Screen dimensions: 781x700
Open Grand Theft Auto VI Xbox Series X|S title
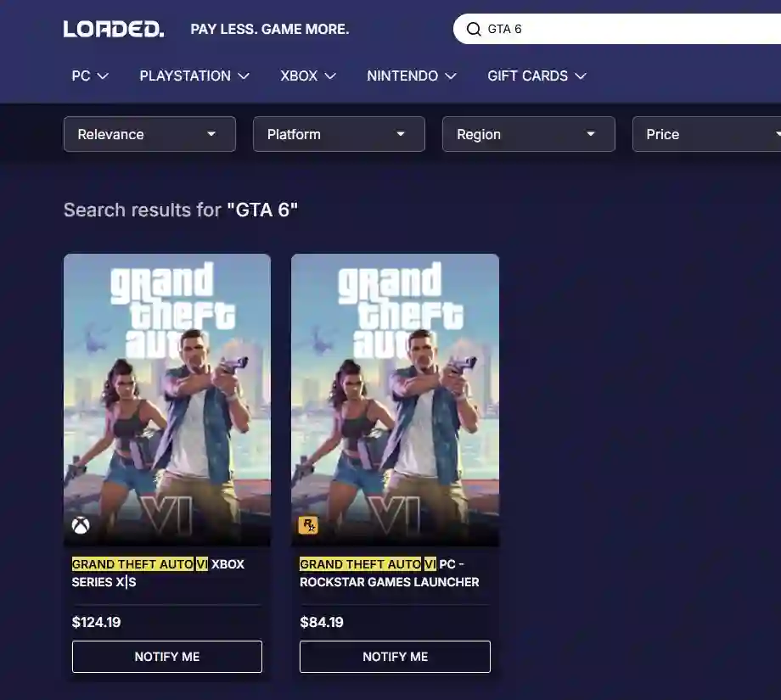[158, 573]
